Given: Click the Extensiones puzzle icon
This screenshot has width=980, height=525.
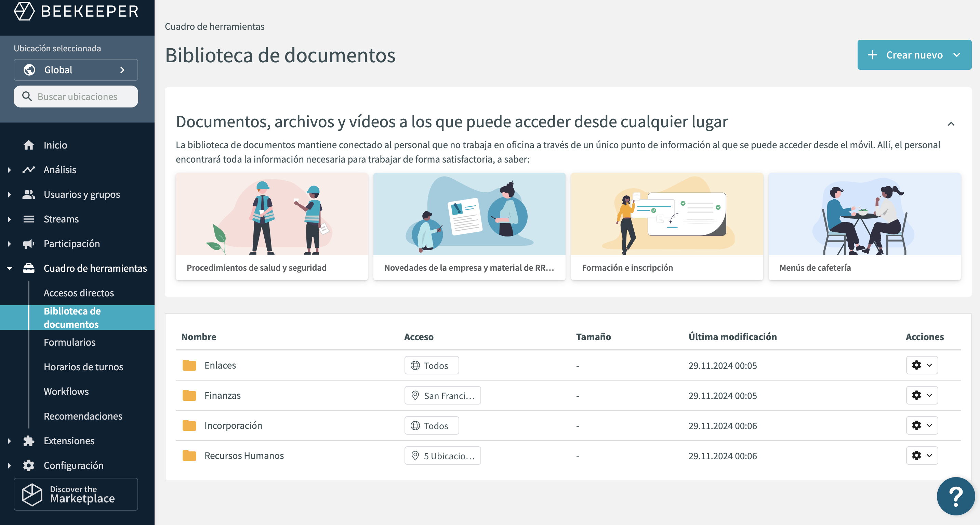Looking at the screenshot, I should [28, 441].
